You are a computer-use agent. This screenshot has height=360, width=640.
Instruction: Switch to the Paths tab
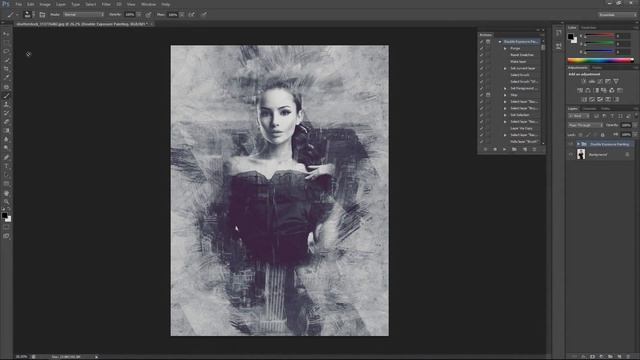click(606, 109)
